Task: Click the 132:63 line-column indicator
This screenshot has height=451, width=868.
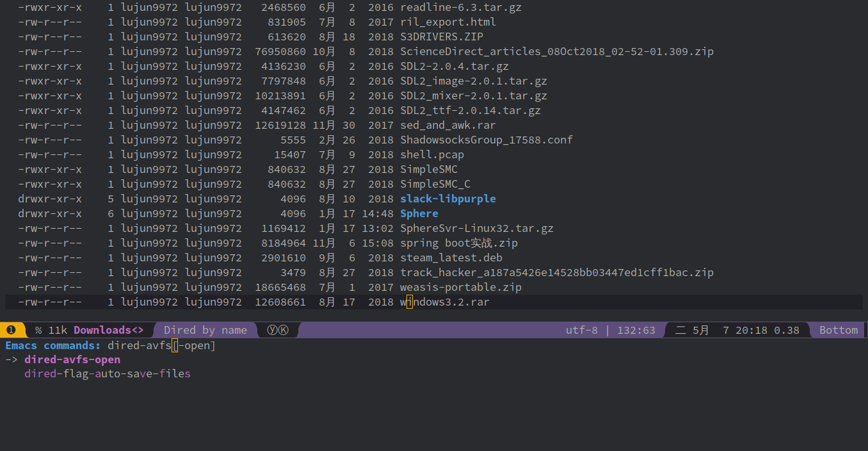Action: point(636,330)
